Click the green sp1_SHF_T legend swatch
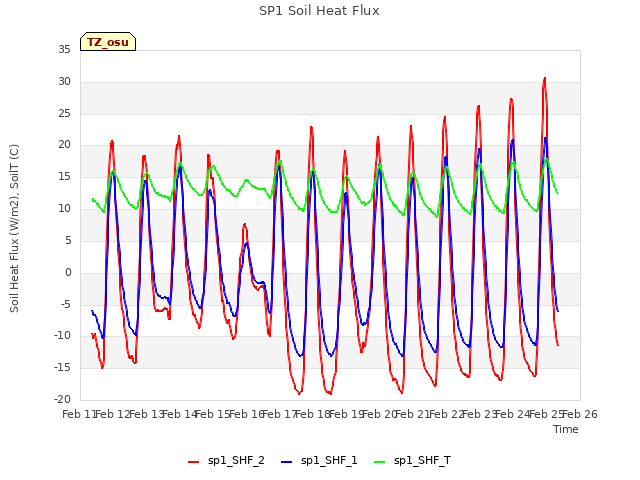 click(380, 462)
